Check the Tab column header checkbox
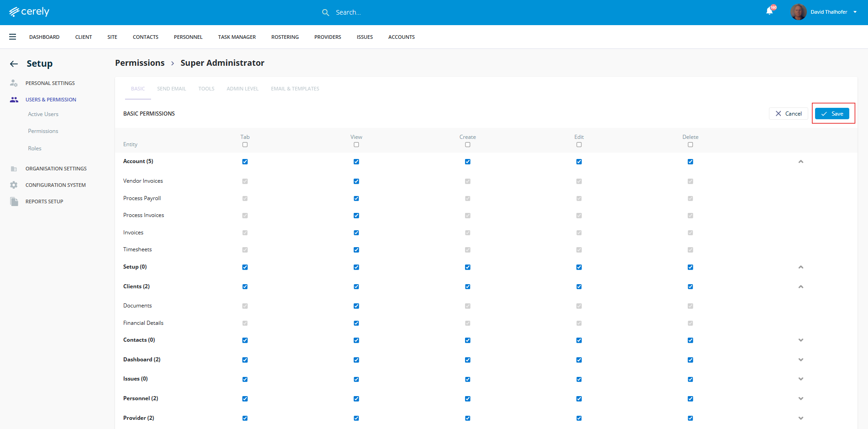 (245, 145)
